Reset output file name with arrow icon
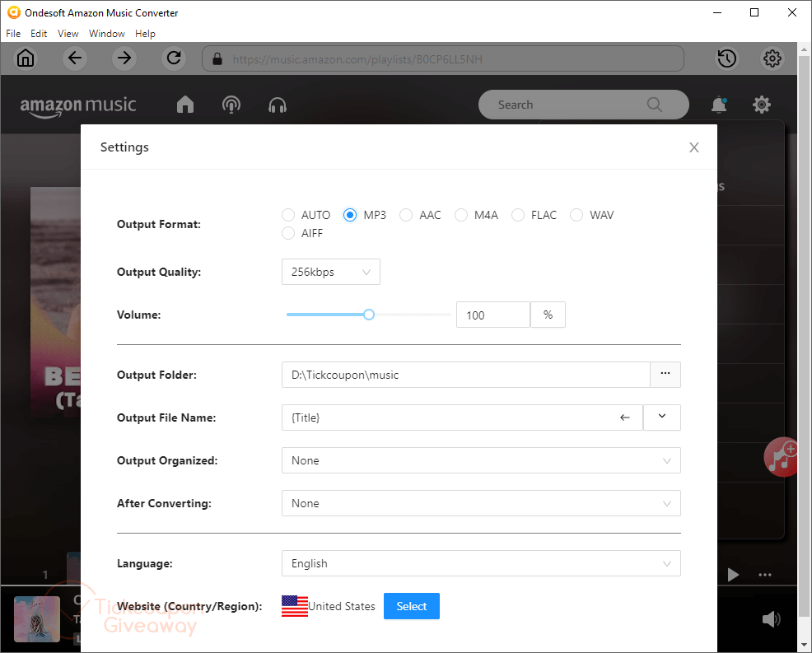Image resolution: width=812 pixels, height=653 pixels. pos(625,417)
